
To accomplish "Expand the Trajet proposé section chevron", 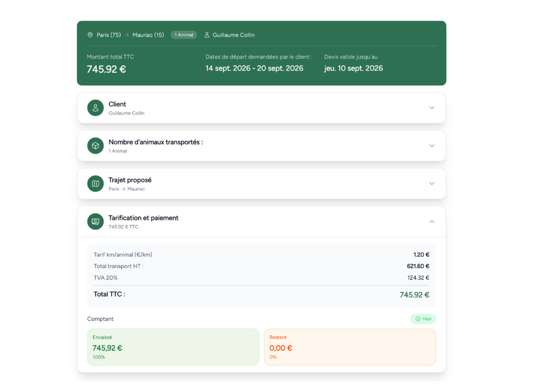I will point(432,184).
